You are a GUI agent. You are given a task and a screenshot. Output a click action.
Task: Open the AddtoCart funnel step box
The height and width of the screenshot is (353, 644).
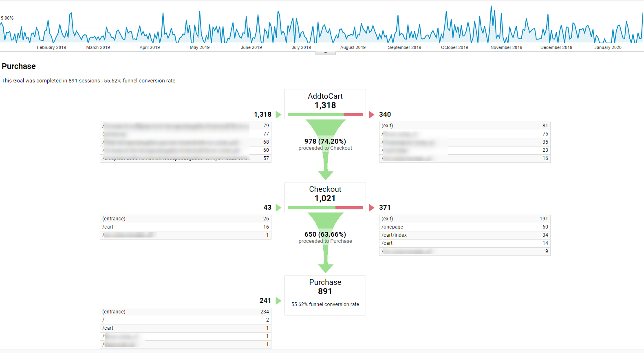click(x=325, y=101)
